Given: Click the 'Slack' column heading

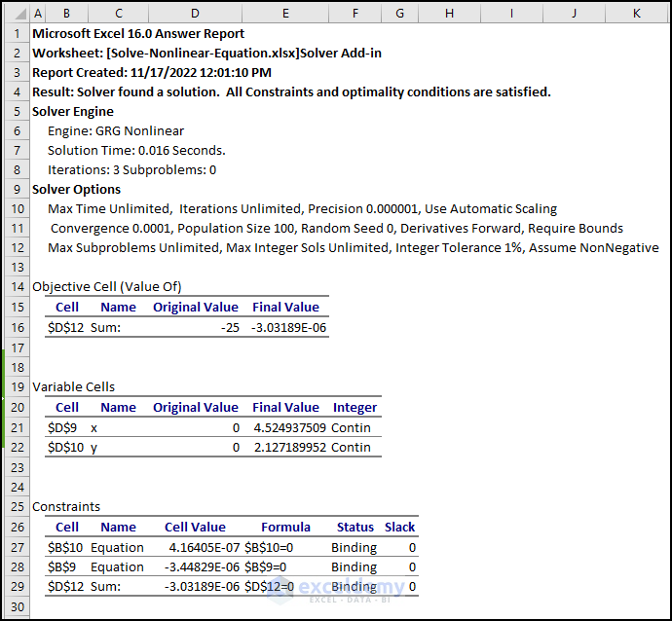Looking at the screenshot, I should point(399,528).
